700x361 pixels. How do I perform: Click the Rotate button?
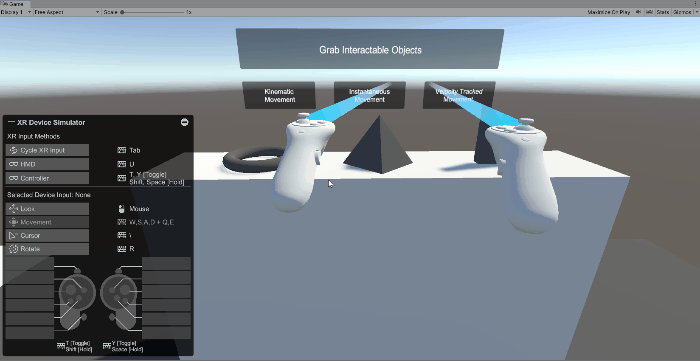[x=47, y=249]
